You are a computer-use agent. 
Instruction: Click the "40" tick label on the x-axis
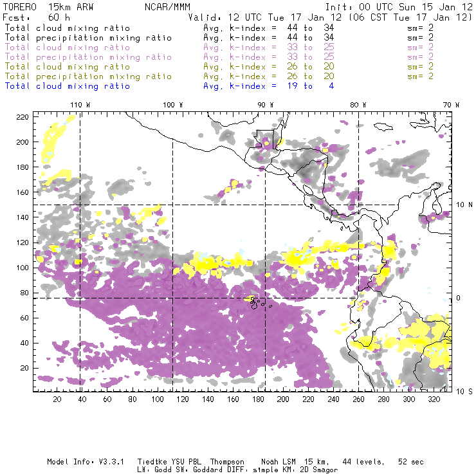82,399
